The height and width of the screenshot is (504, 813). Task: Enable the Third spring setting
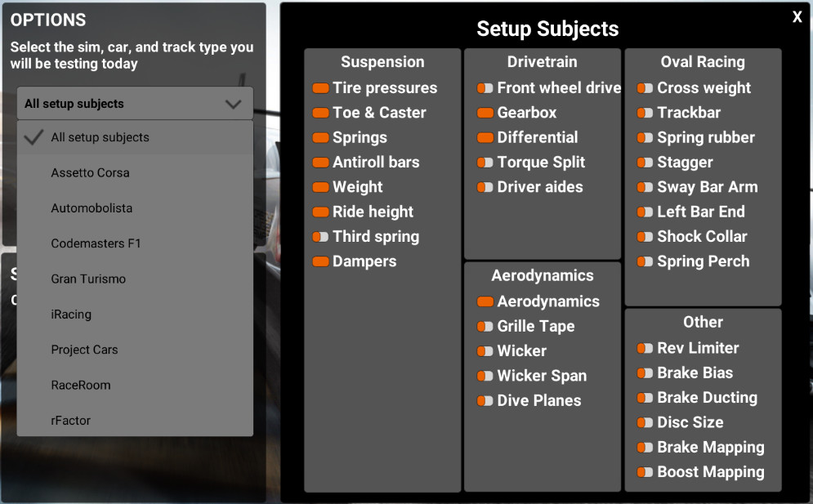pyautogui.click(x=319, y=237)
